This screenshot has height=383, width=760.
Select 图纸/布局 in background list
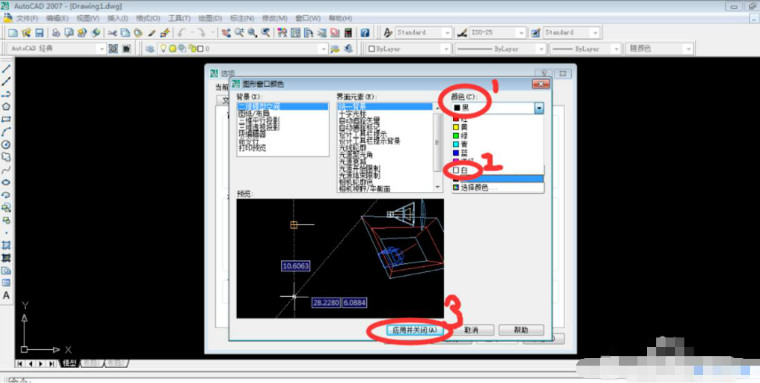coord(283,113)
